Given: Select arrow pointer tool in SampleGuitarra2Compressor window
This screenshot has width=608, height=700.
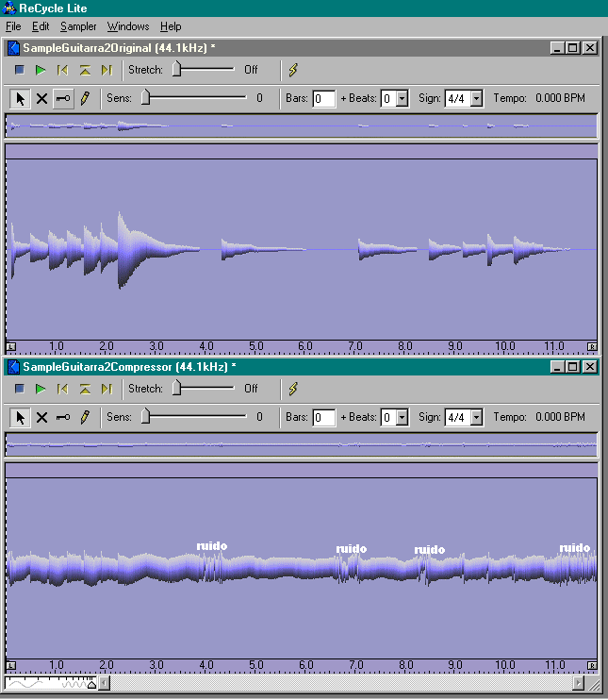Looking at the screenshot, I should point(20,417).
